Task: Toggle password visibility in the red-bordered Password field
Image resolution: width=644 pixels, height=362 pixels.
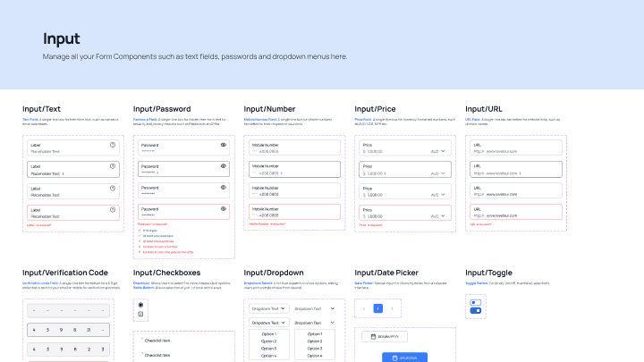Action: 224,209
